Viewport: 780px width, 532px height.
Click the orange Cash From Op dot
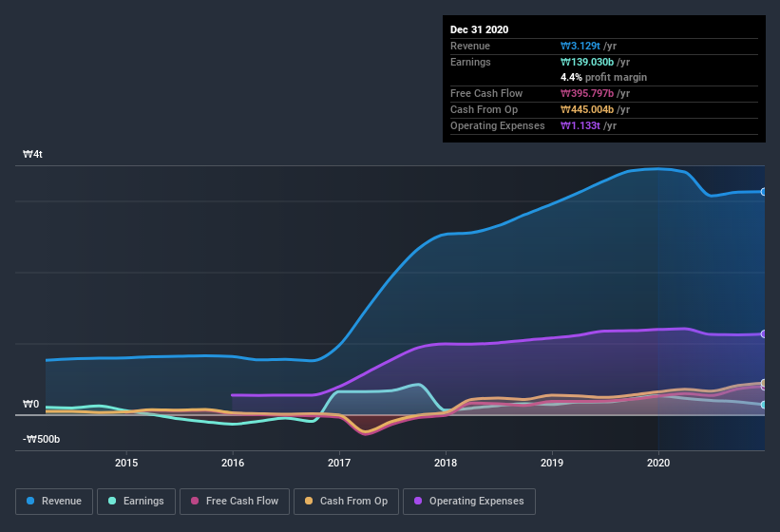[x=309, y=501]
